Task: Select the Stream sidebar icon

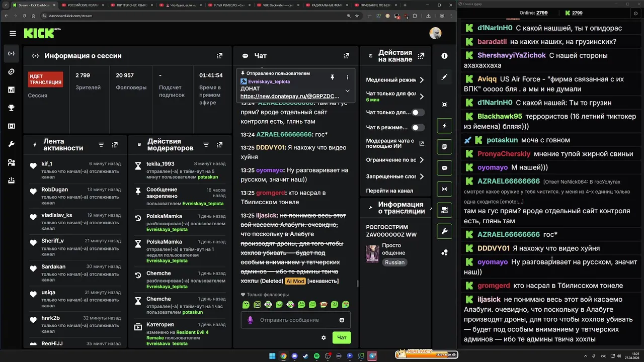Action: point(11,53)
